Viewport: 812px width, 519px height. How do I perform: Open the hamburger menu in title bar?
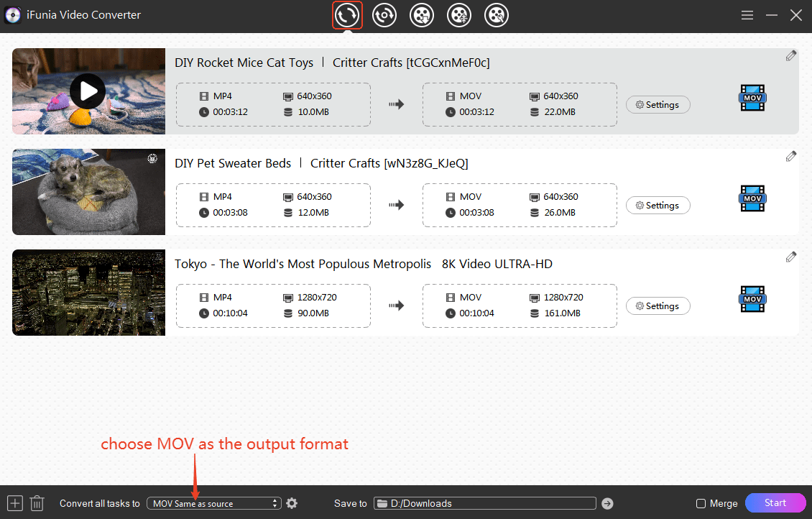tap(747, 15)
